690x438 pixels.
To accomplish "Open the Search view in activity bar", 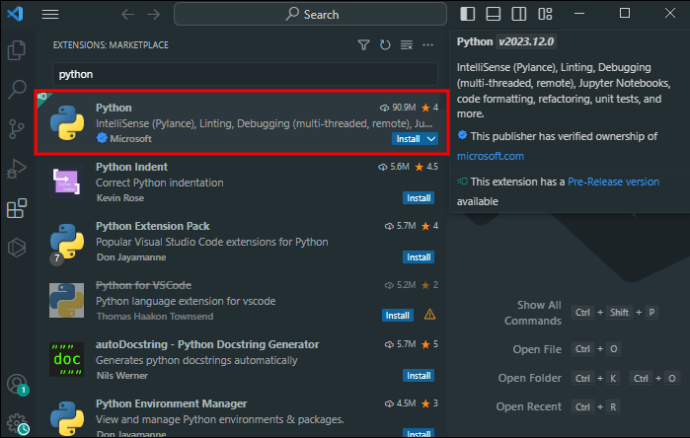I will [17, 89].
